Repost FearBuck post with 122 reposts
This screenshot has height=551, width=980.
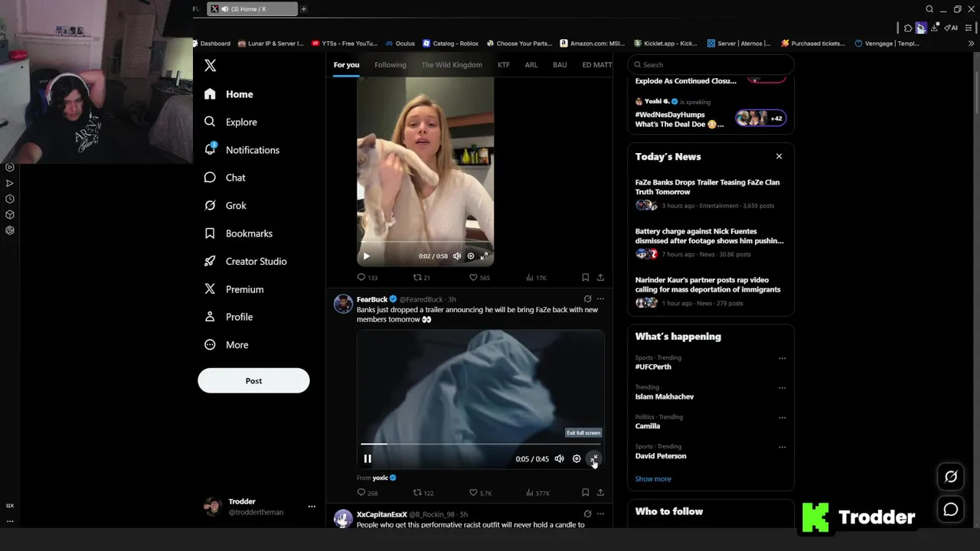(423, 494)
